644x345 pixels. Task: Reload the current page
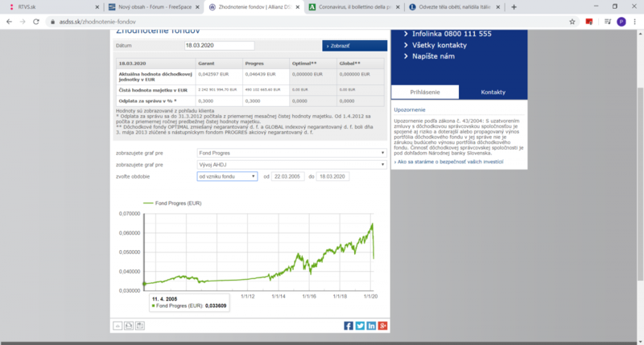pos(36,22)
